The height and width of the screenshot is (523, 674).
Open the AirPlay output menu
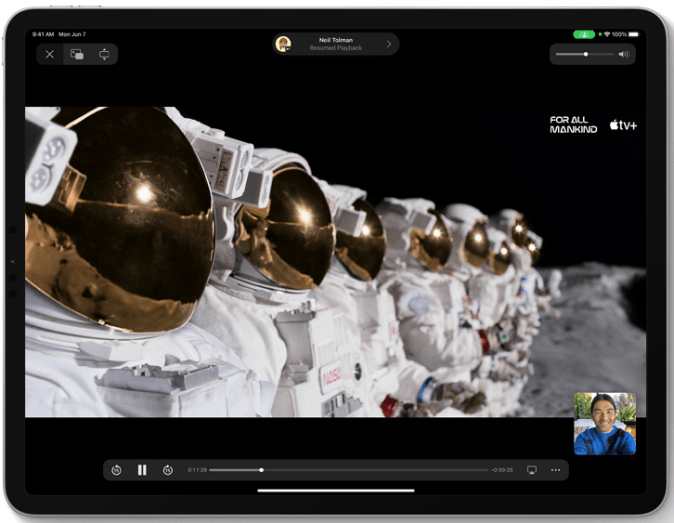532,470
